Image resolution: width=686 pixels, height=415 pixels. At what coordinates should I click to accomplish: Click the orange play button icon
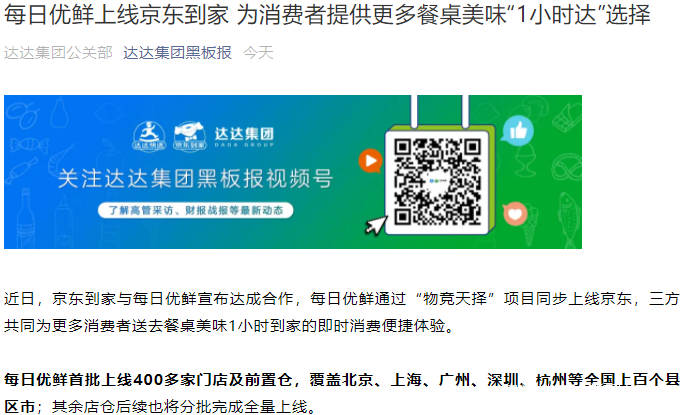click(370, 160)
